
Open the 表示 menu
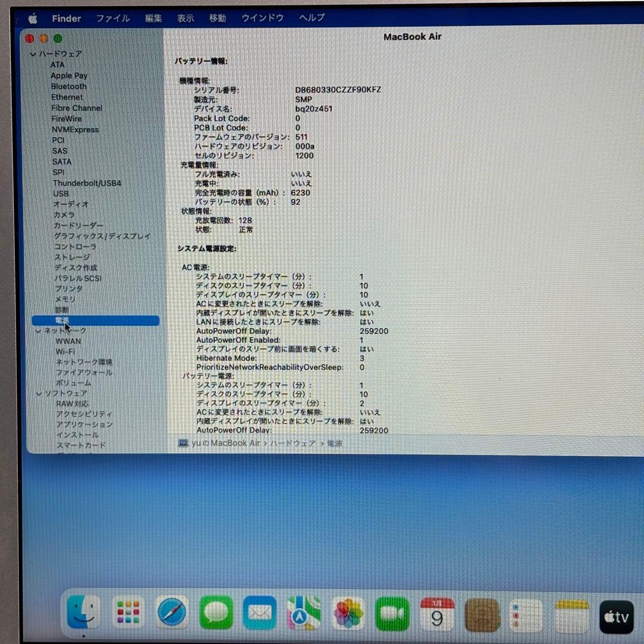(185, 18)
